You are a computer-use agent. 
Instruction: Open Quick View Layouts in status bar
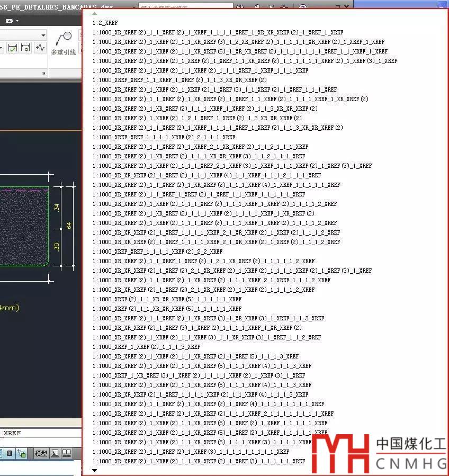(x=55, y=453)
